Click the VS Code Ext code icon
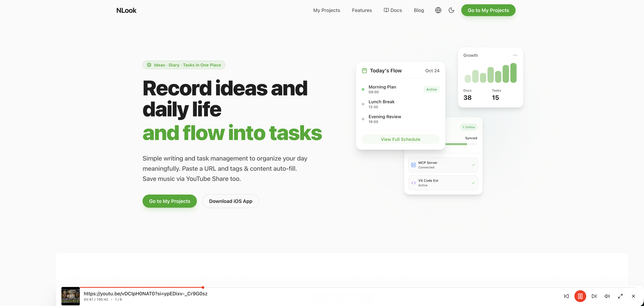644x306 pixels. (414, 183)
